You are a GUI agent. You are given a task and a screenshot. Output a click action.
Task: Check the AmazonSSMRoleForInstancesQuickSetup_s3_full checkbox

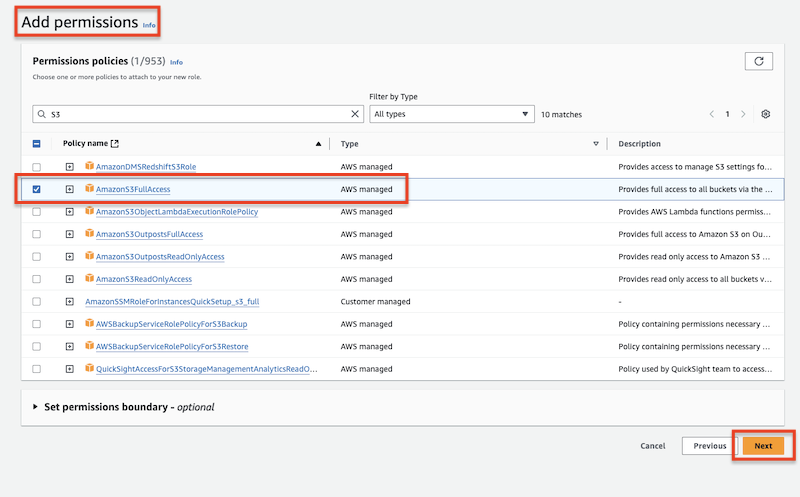coord(36,302)
